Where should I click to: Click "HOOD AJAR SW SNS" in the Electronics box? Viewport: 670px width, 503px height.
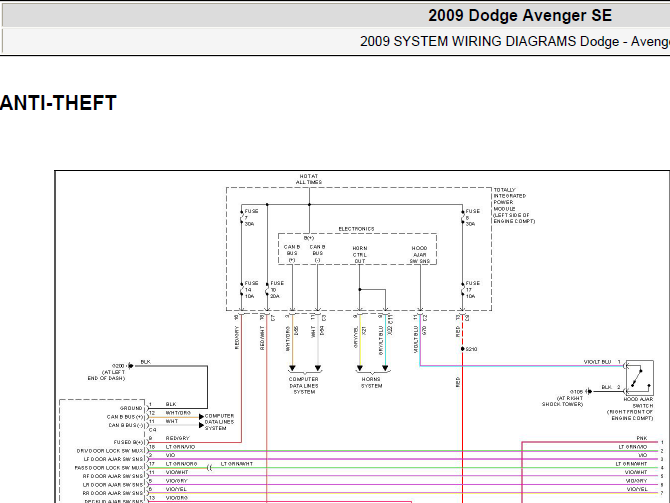click(420, 254)
